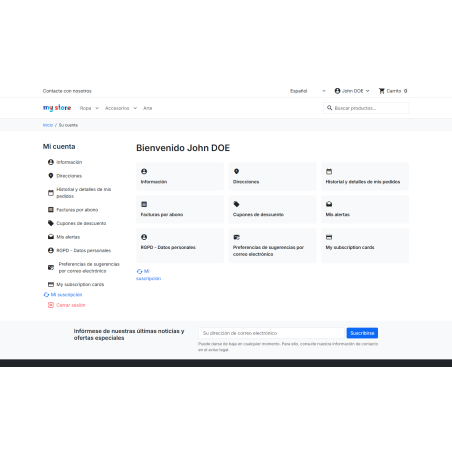The width and height of the screenshot is (452, 452).
Task: Click person icon in RGPD card
Action: click(144, 237)
